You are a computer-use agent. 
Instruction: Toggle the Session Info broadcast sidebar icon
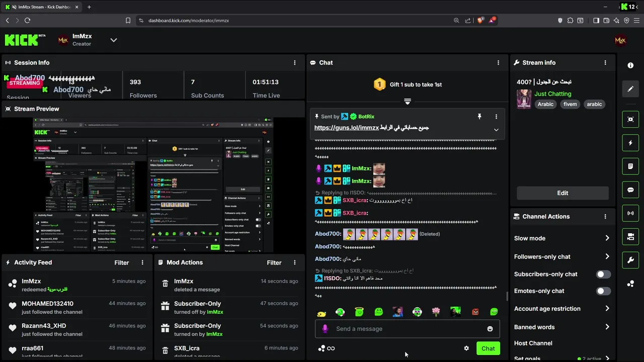point(630,213)
